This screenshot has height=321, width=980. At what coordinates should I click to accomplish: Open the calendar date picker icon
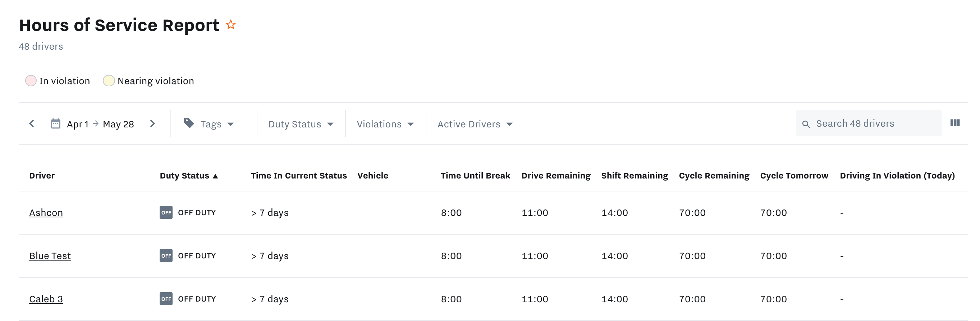coord(56,124)
